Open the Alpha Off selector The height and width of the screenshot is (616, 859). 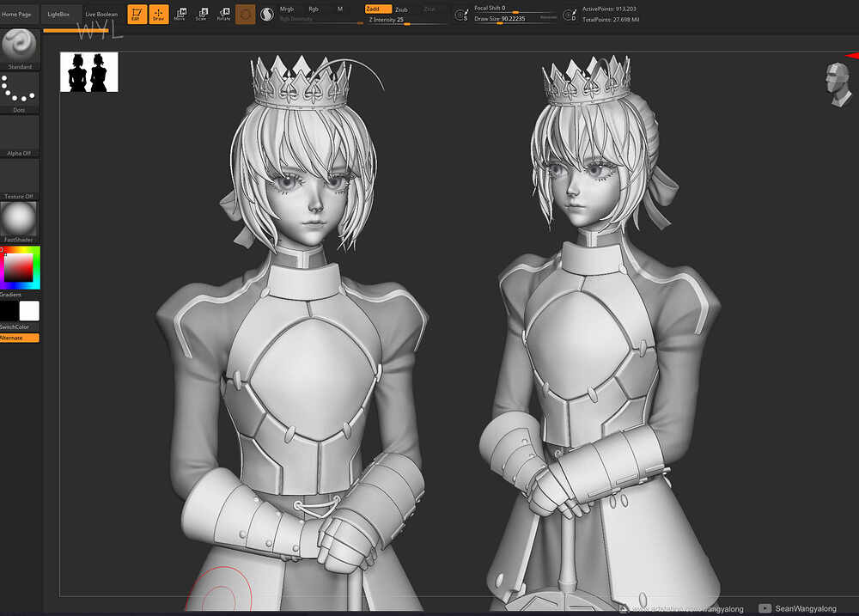[x=19, y=137]
